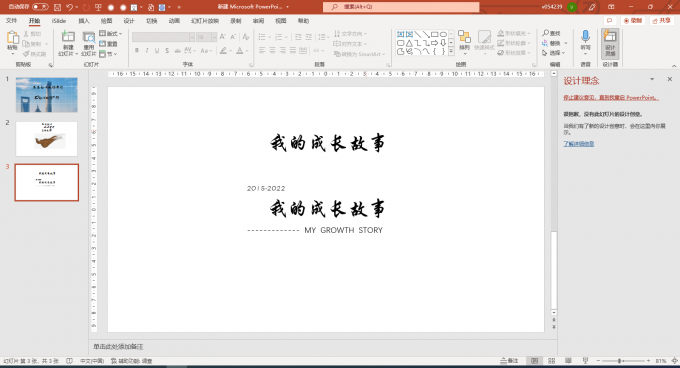The width and height of the screenshot is (680, 368).
Task: Expand the Select (选择) dropdown
Action: [x=554, y=53]
